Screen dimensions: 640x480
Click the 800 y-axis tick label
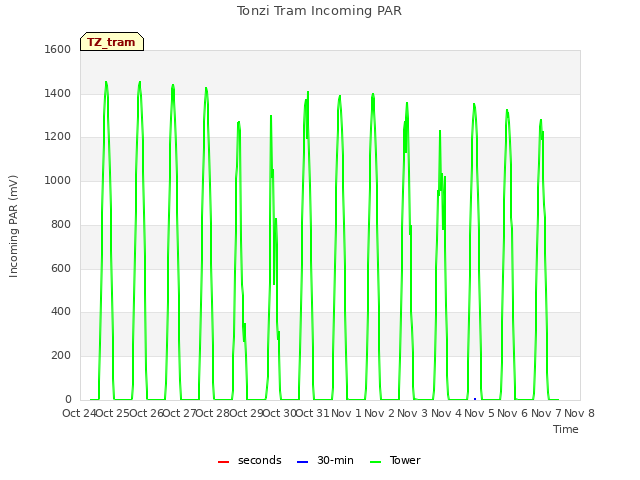click(61, 224)
